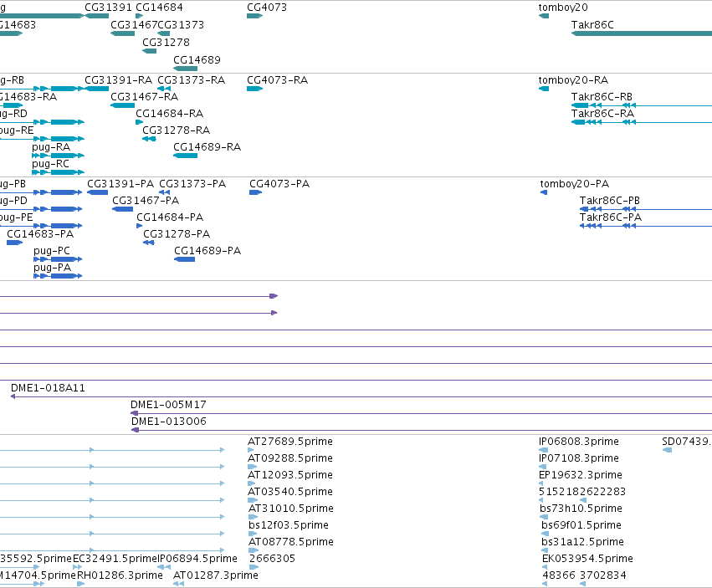
Task: Click the DME1-005M17 clone label
Action: [168, 405]
